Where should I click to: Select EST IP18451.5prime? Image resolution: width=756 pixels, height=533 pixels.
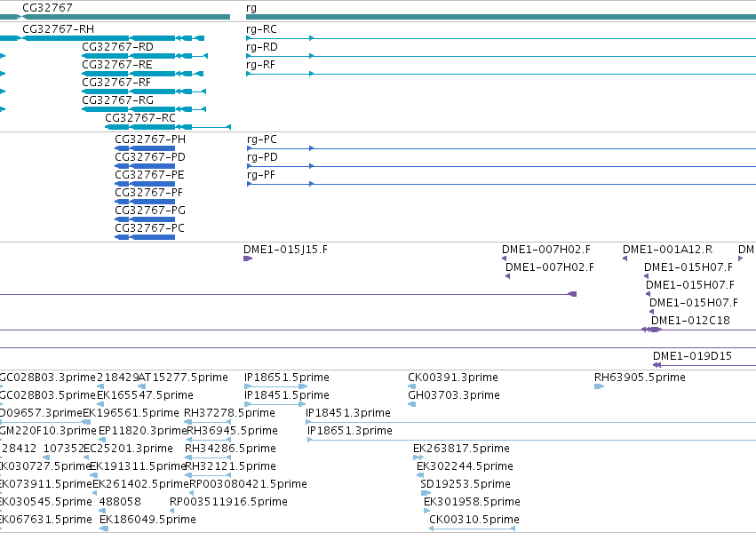tap(286, 395)
